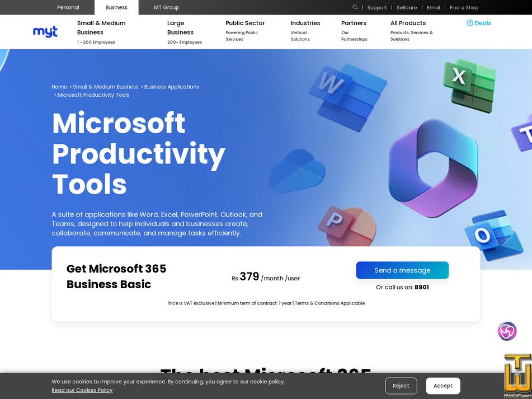Click the Excel app icon in banner
532x399 pixels.
point(469,85)
